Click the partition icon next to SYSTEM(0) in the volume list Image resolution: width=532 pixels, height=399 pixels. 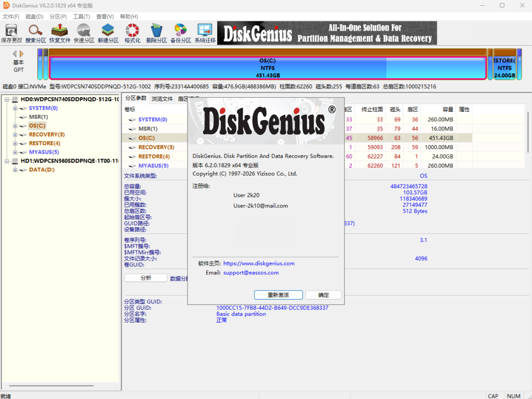tap(132, 119)
